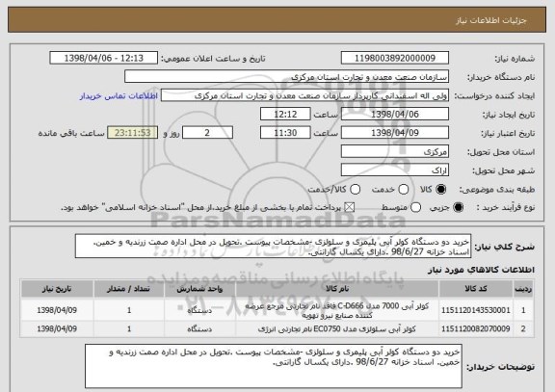Image resolution: width=555 pixels, height=392 pixels.
Task: Click the نام دستگاه خریدار field
Action: (287, 77)
